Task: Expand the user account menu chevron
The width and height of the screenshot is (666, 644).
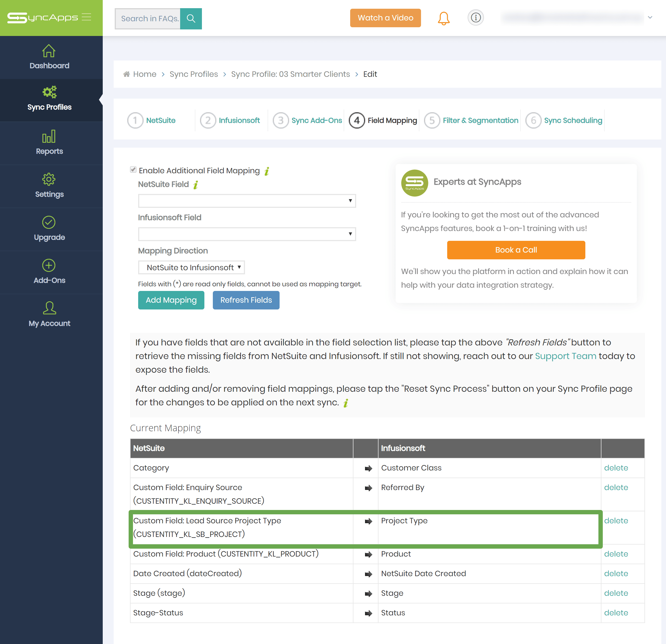Action: pyautogui.click(x=650, y=17)
